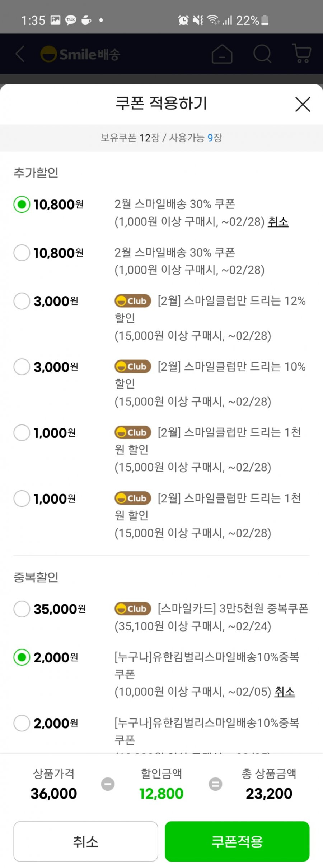Tap the KakaoTalk notification icon in status bar
This screenshot has height=868, width=323.
click(71, 20)
